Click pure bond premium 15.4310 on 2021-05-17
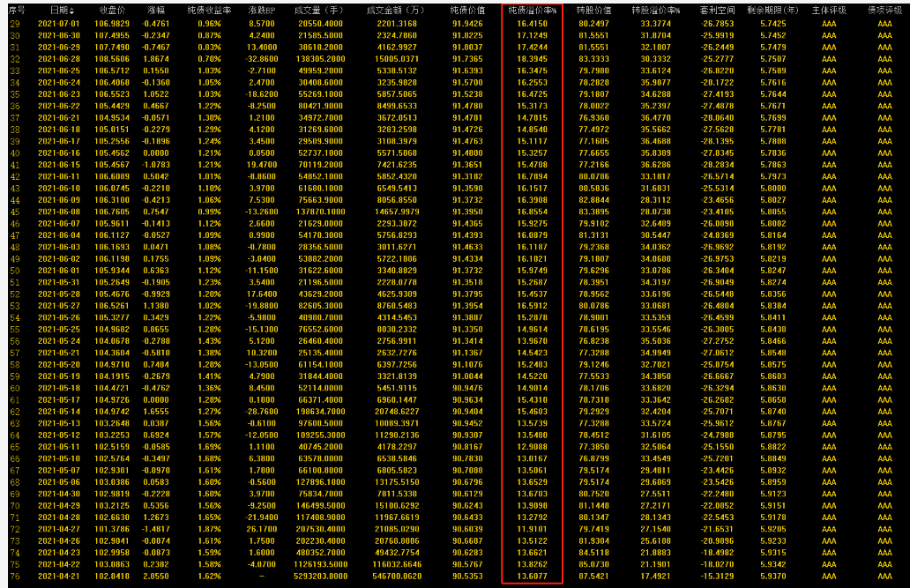Image resolution: width=910 pixels, height=588 pixels. point(533,399)
